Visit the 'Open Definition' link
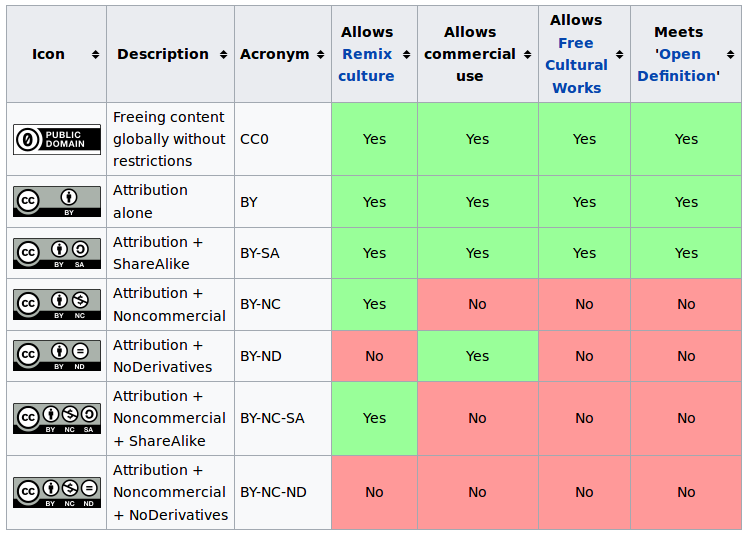747x537 pixels. pos(678,65)
